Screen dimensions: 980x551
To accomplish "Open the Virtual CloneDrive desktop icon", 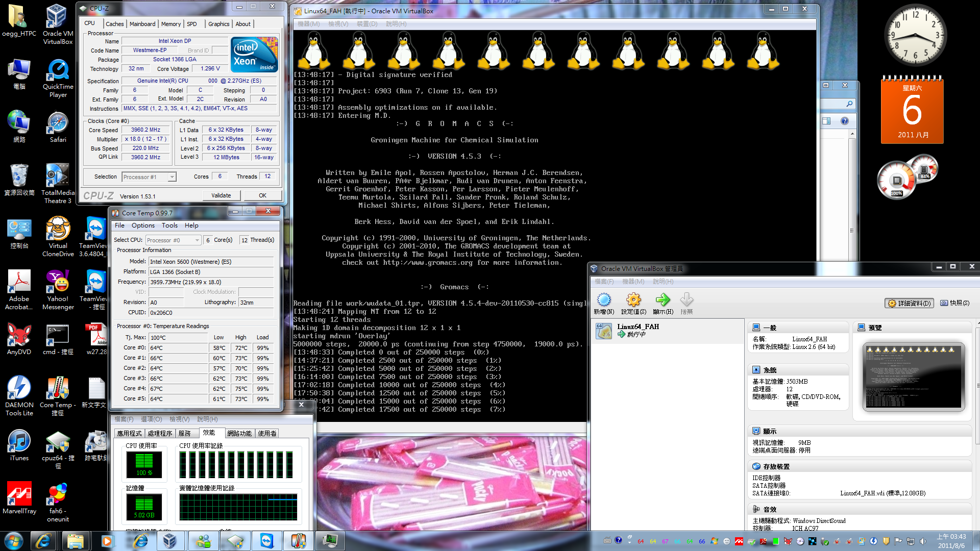I will pos(58,236).
